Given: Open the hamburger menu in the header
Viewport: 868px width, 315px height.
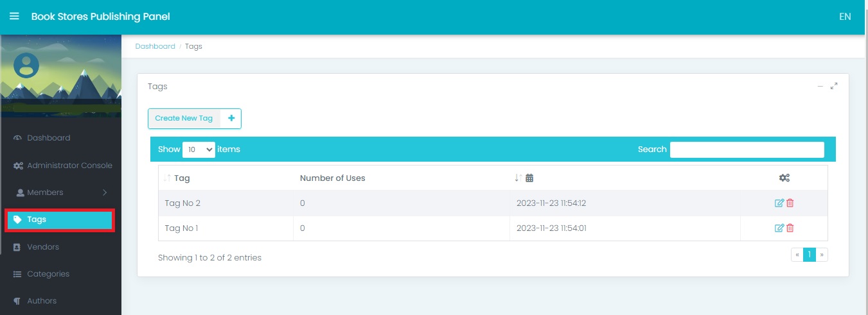Looking at the screenshot, I should point(14,17).
